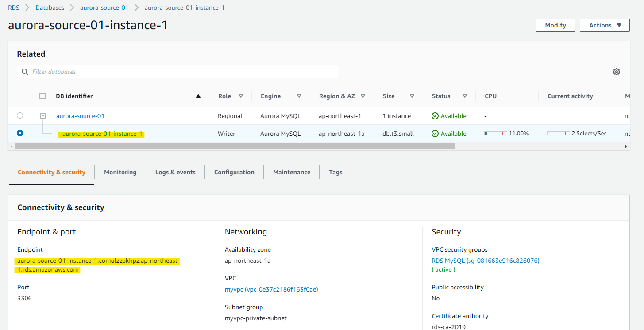Open the table settings gear icon

[x=616, y=72]
